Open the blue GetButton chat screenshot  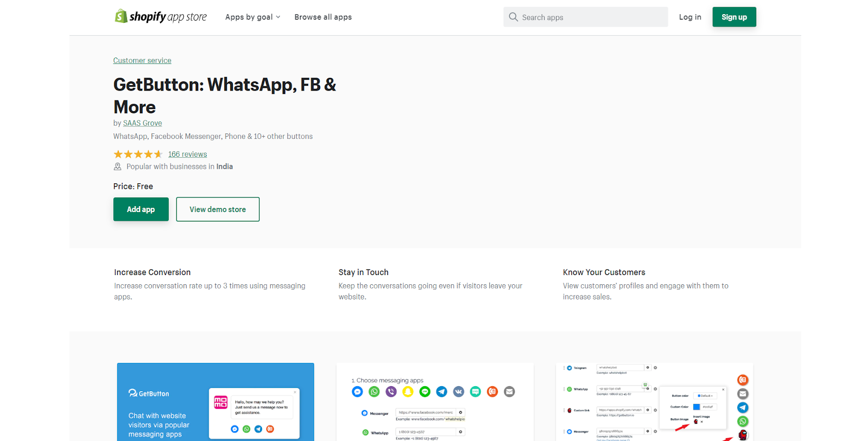tap(215, 402)
